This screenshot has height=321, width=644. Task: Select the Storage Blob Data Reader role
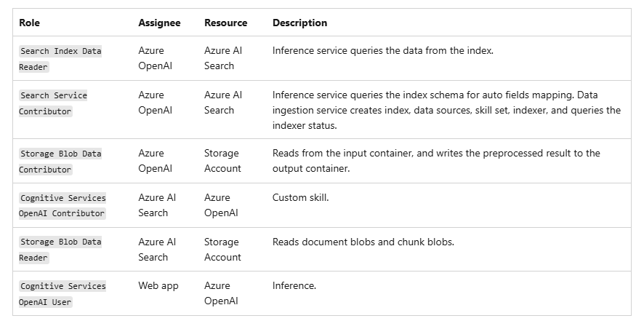pyautogui.click(x=60, y=250)
